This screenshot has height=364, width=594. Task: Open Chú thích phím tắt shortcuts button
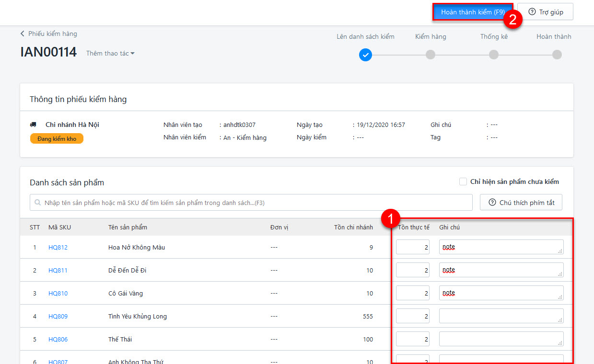click(521, 203)
